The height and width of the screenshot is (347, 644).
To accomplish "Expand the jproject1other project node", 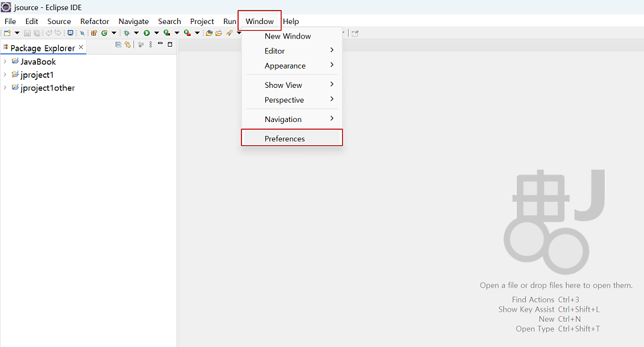I will [x=5, y=88].
